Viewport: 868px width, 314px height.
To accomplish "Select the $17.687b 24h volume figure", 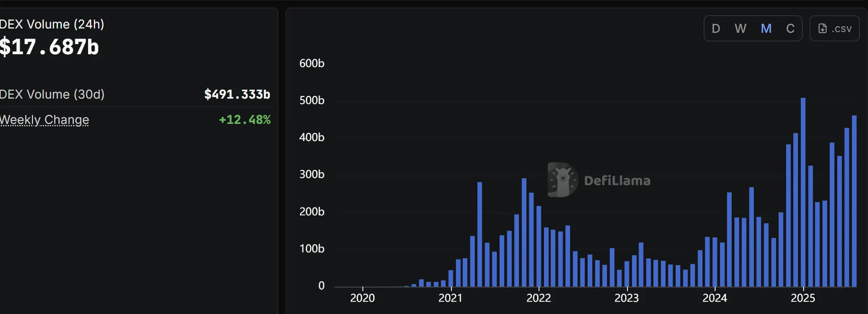I will (x=49, y=47).
